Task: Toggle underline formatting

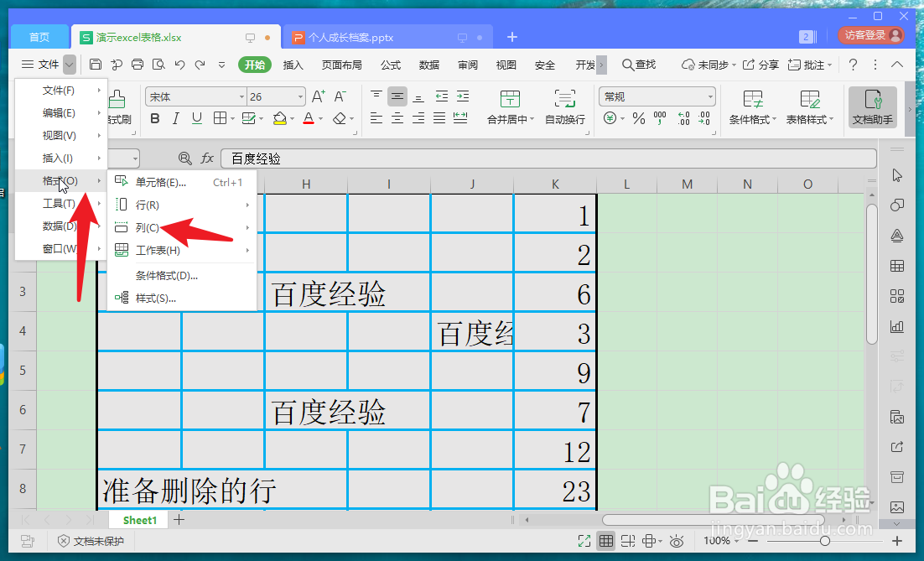Action: coord(197,118)
